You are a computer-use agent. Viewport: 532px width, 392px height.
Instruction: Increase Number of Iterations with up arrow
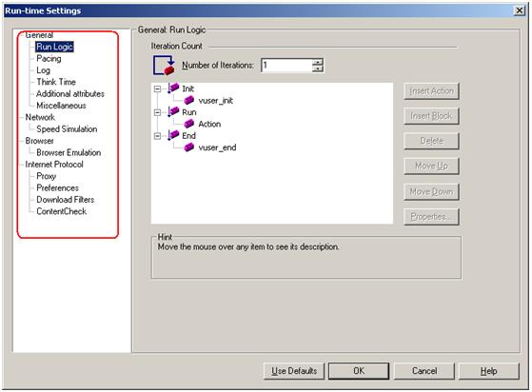(318, 62)
